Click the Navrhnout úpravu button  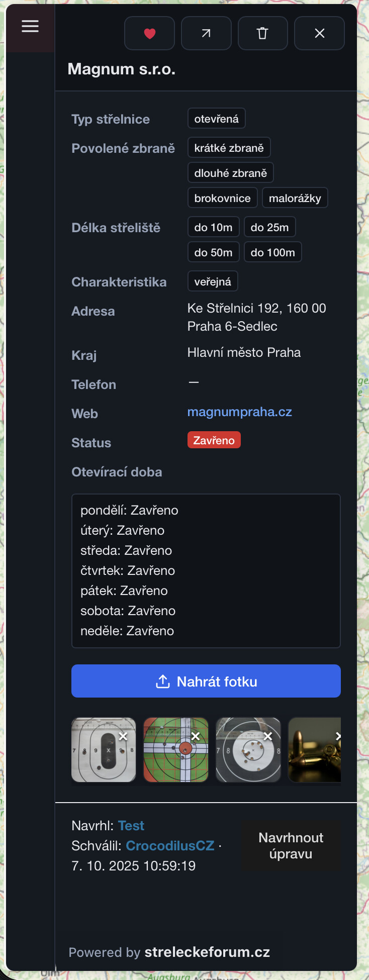coord(291,846)
